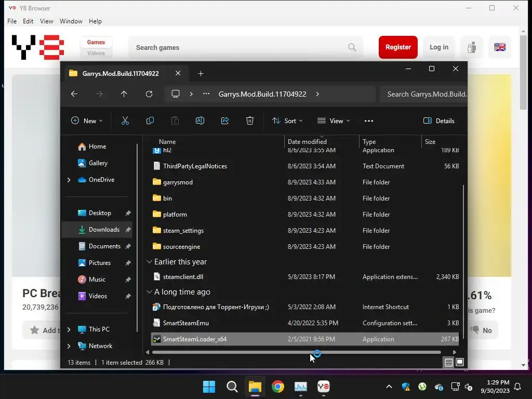The image size is (532, 399).
Task: Select the SmartSteamEmu configuration file
Action: click(304, 323)
